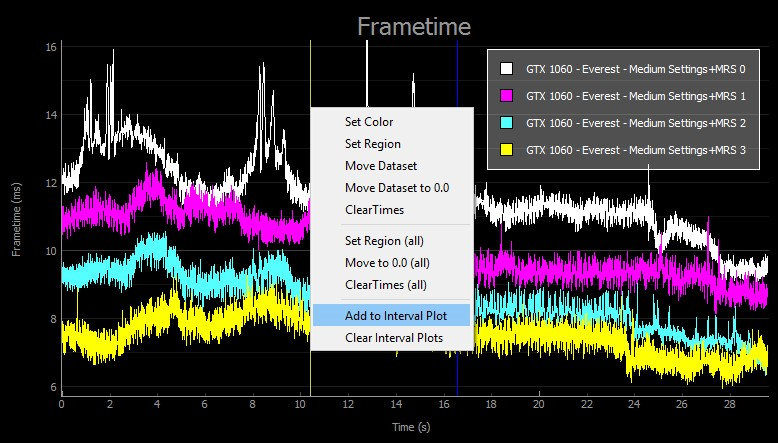Click the cyan MRS 2 legend swatch
The image size is (778, 443).
click(x=507, y=123)
